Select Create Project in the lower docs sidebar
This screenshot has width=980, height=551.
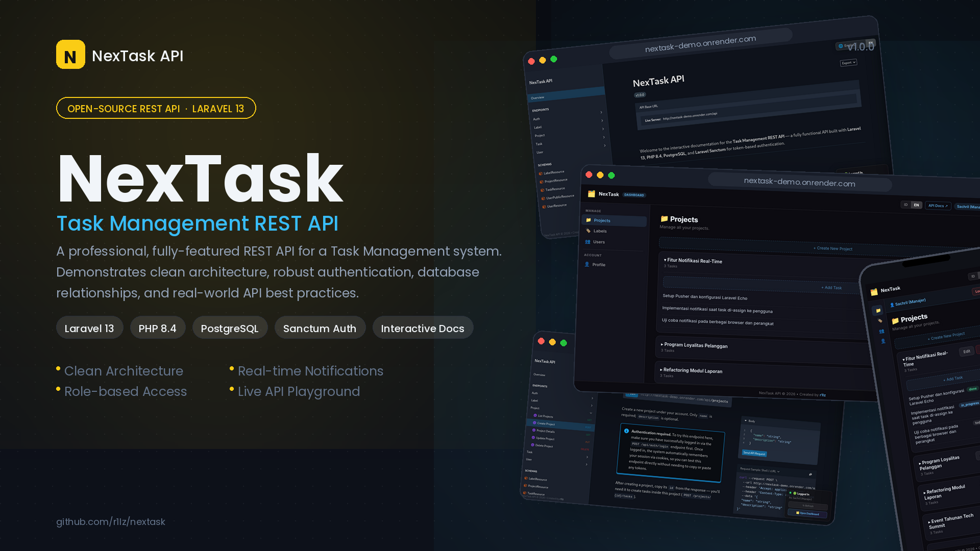point(561,424)
